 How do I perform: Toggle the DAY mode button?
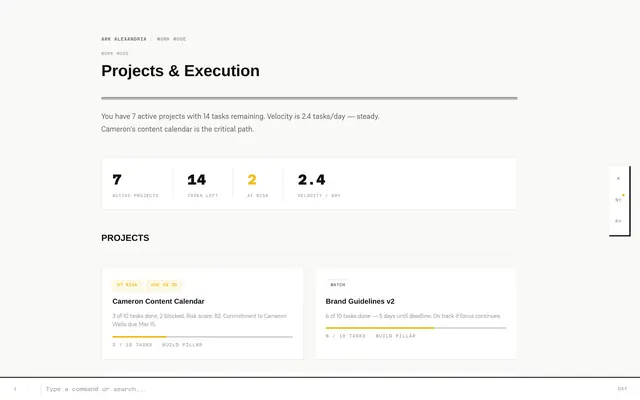pos(622,389)
